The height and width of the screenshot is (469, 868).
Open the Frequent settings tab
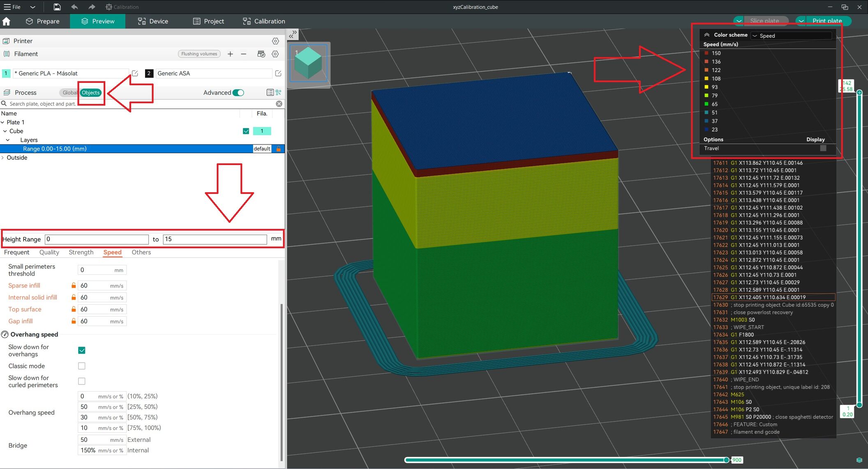click(17, 252)
